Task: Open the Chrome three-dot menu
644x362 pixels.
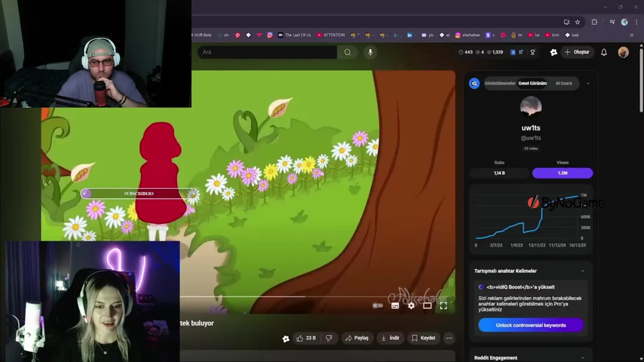Action: (636, 22)
